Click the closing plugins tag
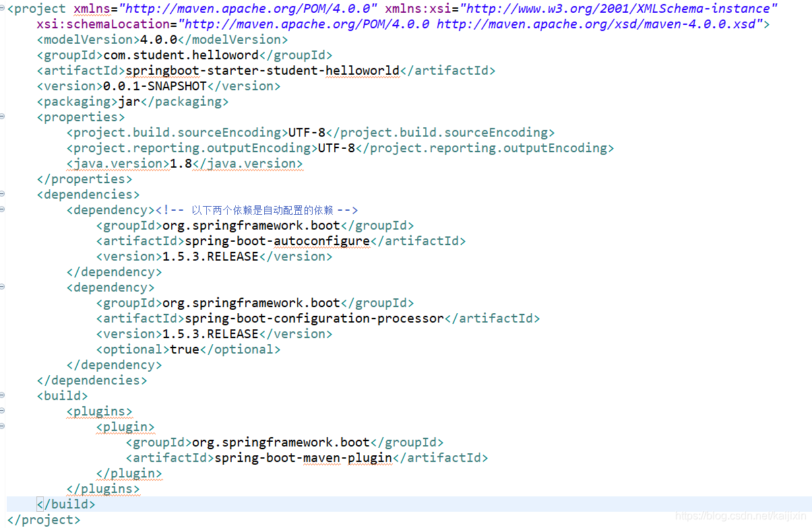The image size is (812, 528). click(x=103, y=489)
